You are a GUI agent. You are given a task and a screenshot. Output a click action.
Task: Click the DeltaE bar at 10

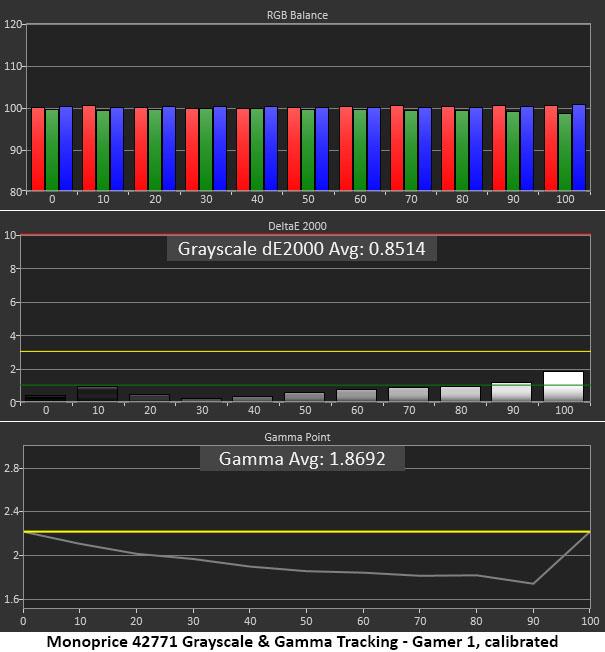click(x=97, y=394)
